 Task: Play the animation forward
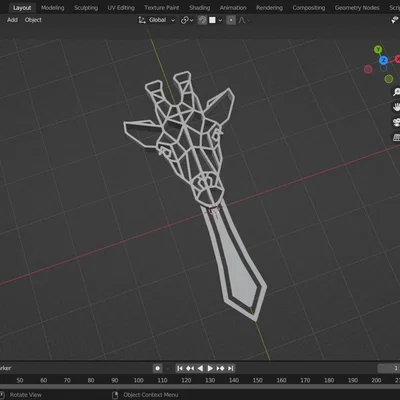coord(210,368)
